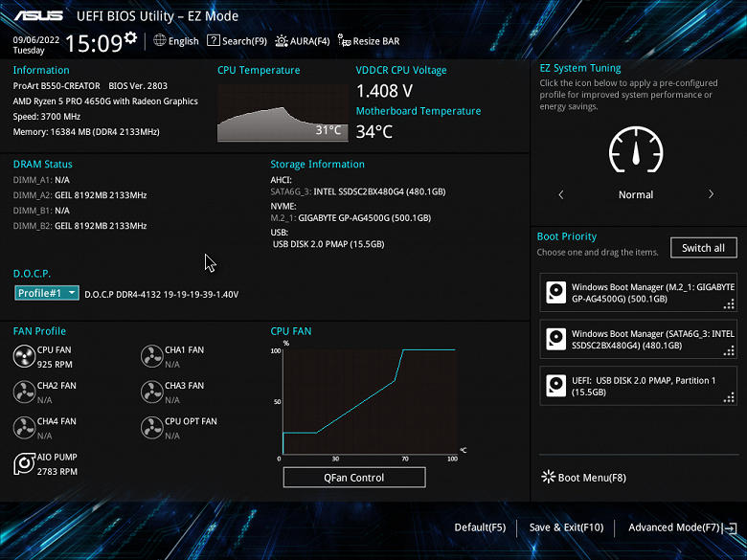Screen dimensions: 747x560
Task: Click Save & Exit(F10)
Action: coord(566,527)
